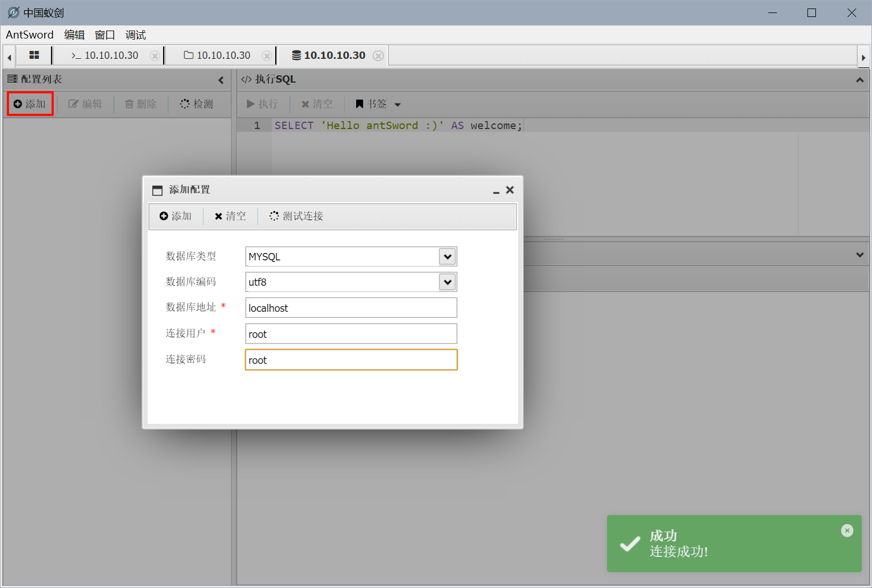Image resolution: width=872 pixels, height=588 pixels.
Task: Click the home grid tab icon
Action: pyautogui.click(x=34, y=55)
